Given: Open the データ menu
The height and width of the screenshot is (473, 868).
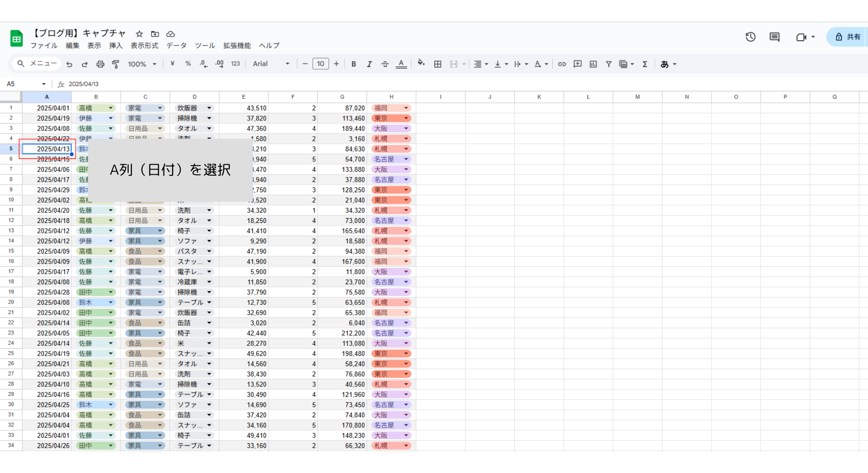Looking at the screenshot, I should tap(176, 46).
